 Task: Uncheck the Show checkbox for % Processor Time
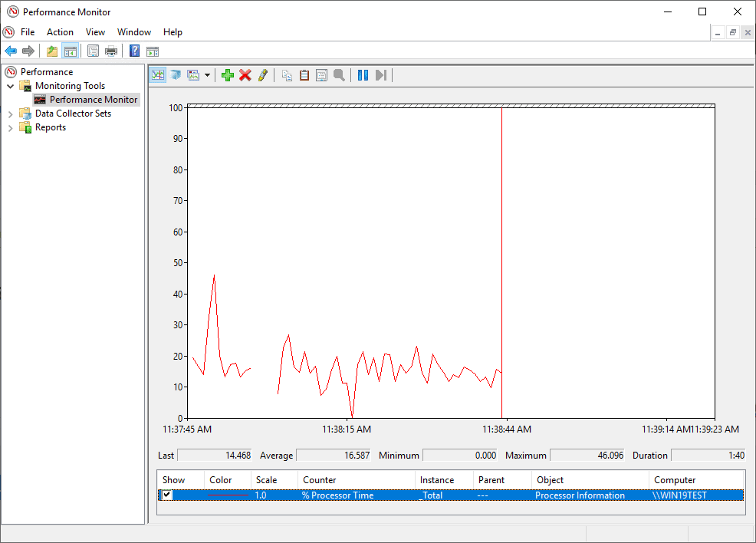(167, 495)
